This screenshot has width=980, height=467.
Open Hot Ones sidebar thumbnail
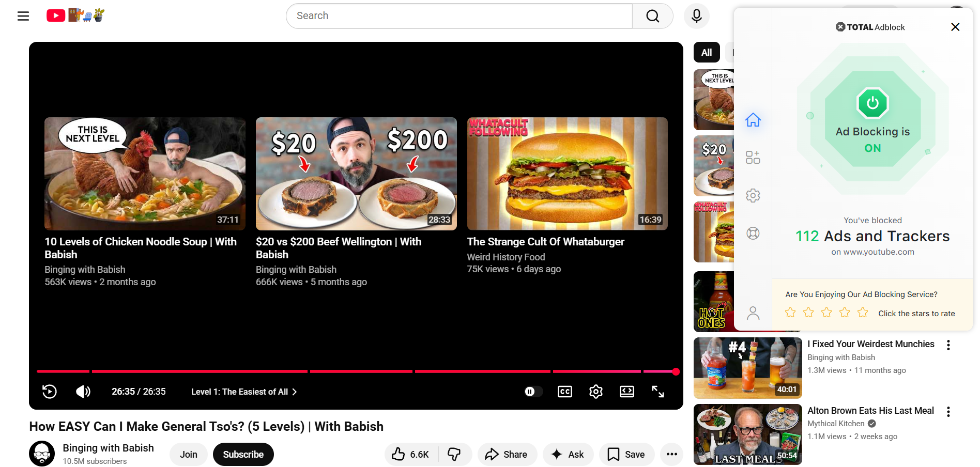(x=714, y=302)
